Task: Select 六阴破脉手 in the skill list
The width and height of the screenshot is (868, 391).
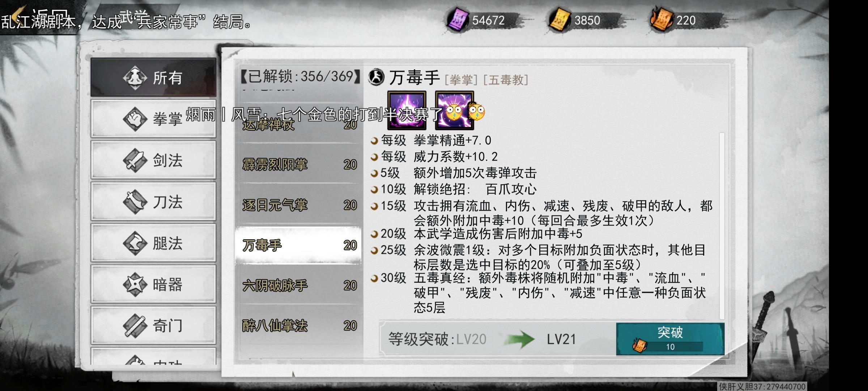Action: [x=299, y=286]
